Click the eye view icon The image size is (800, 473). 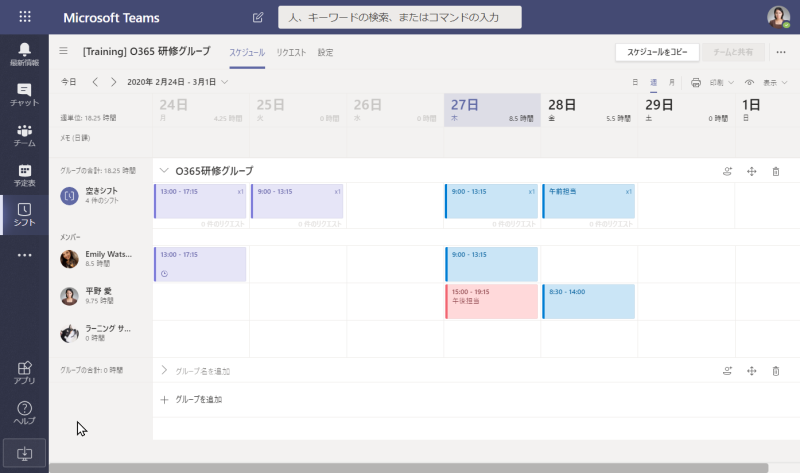click(x=749, y=83)
